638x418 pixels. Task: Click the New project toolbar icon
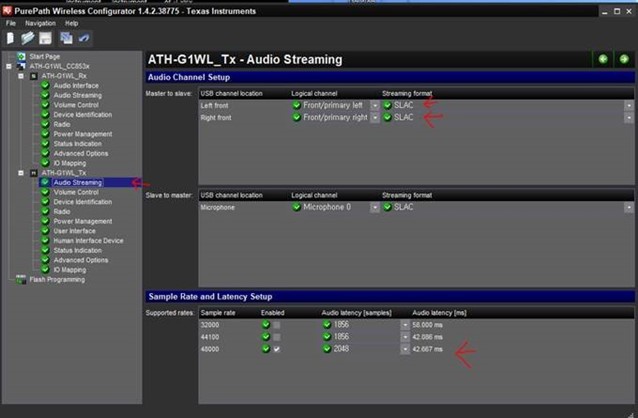(x=11, y=38)
